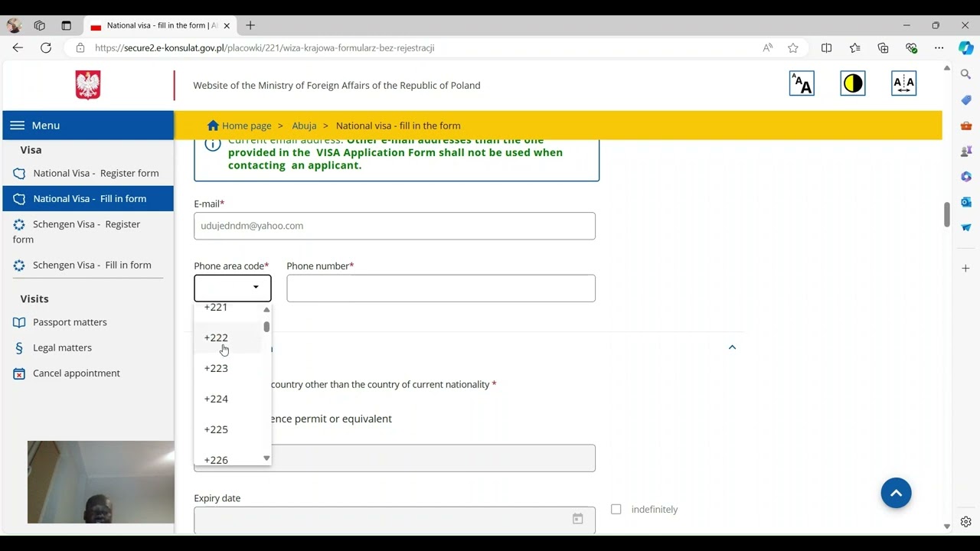
Task: Open Edge sidebar Tools briefcase icon
Action: 966,126
